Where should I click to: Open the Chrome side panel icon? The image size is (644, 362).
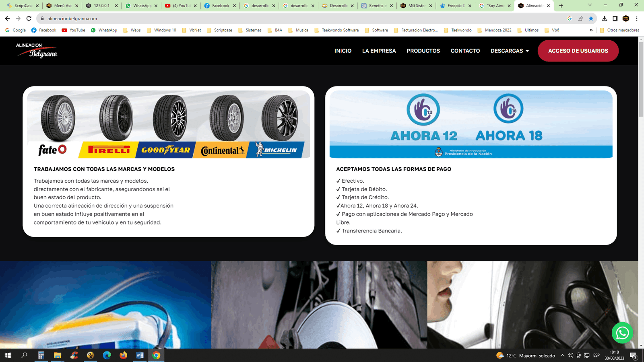point(615,19)
